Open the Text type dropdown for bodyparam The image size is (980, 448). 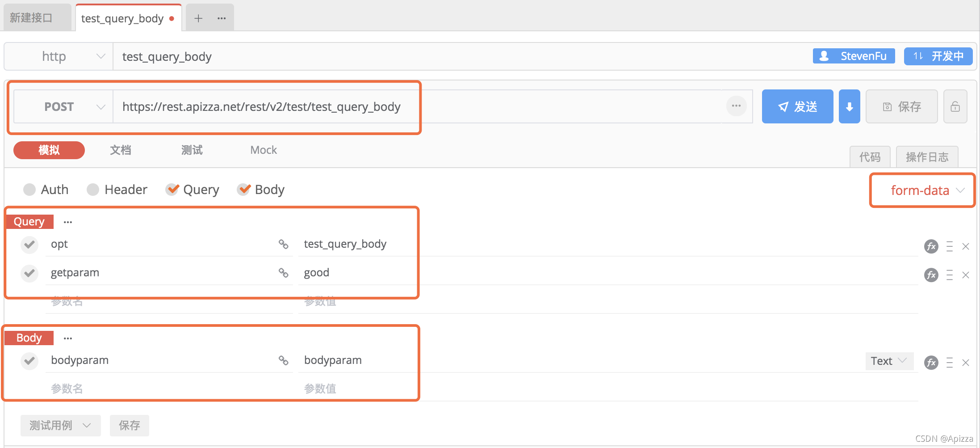tap(889, 361)
